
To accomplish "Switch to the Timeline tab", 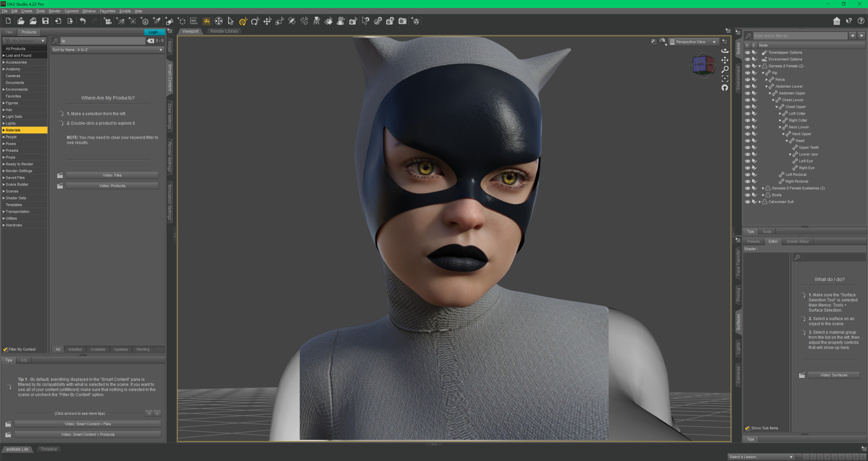I will click(x=49, y=449).
